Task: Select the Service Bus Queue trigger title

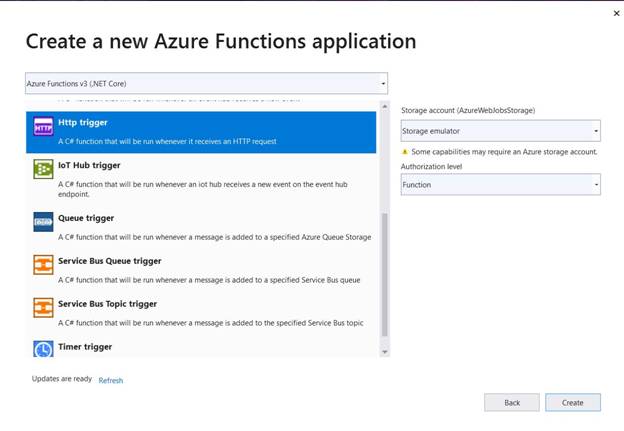Action: (x=110, y=261)
